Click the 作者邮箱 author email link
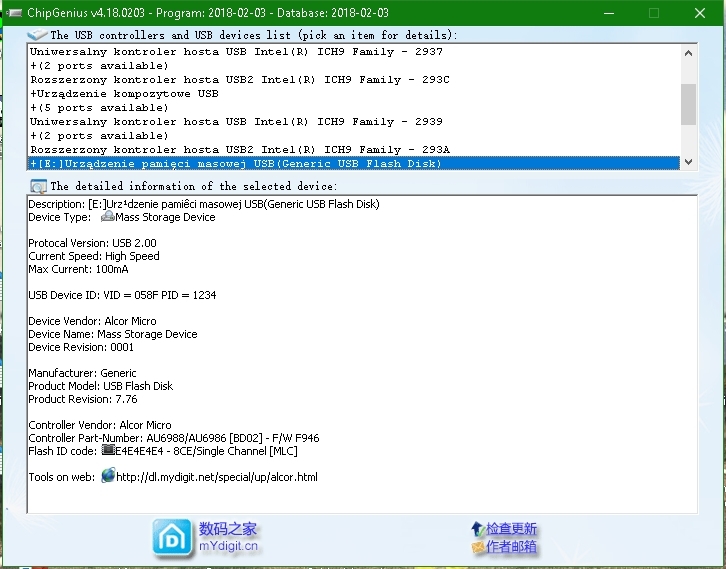This screenshot has height=569, width=726. [511, 547]
